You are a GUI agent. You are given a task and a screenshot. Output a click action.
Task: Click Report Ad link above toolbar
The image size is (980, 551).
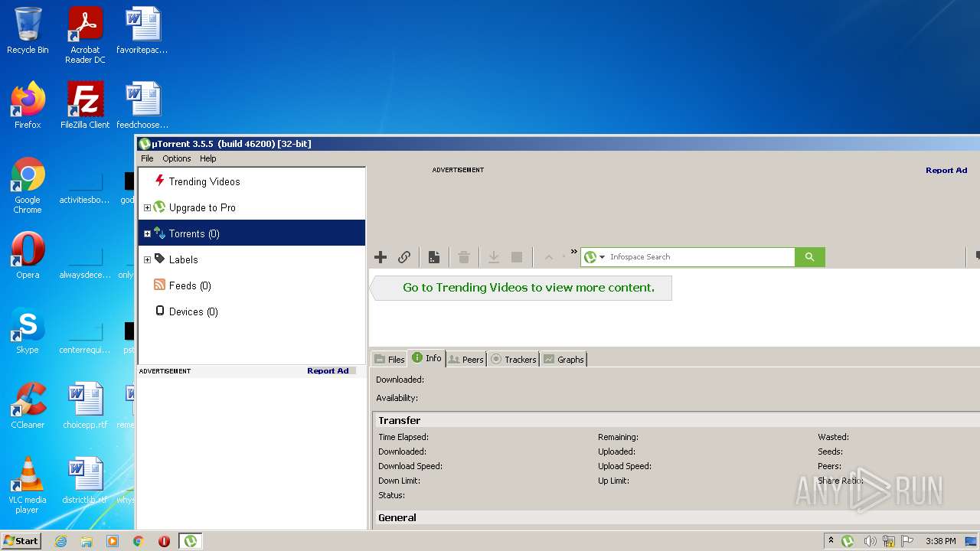coord(946,170)
